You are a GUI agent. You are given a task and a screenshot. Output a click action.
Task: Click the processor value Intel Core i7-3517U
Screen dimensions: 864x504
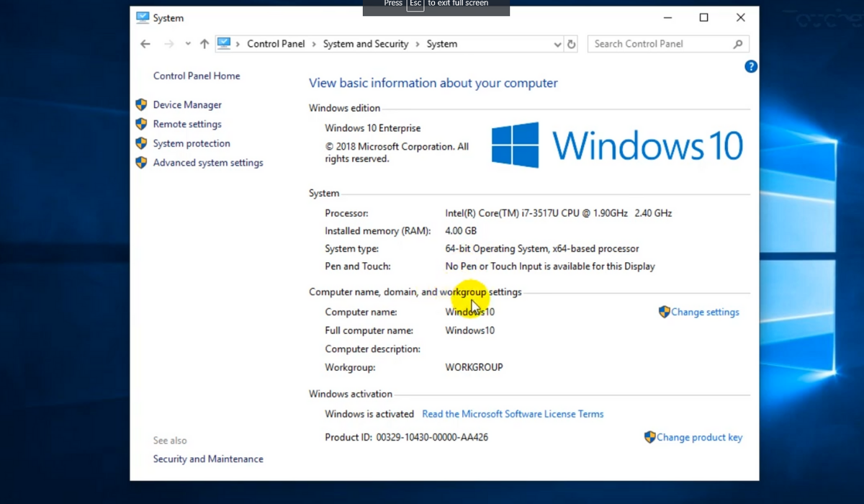tap(559, 213)
